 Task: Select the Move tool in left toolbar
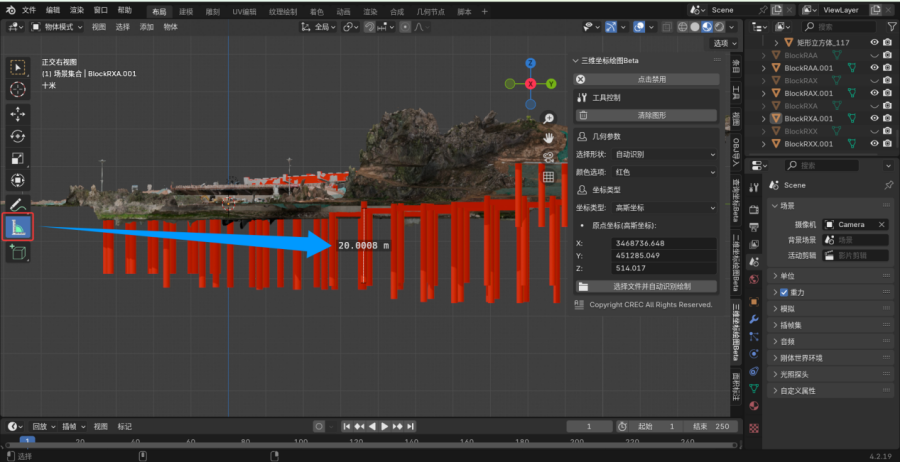[18, 113]
